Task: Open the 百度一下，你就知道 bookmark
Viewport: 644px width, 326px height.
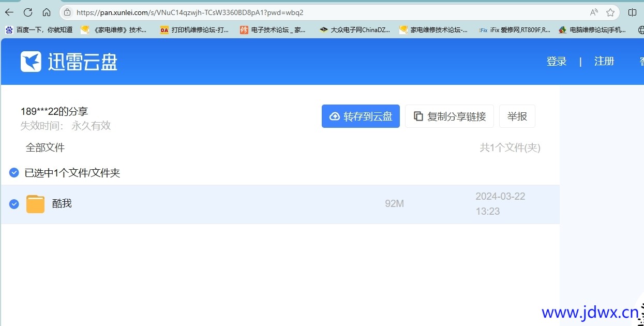Action: [39, 30]
